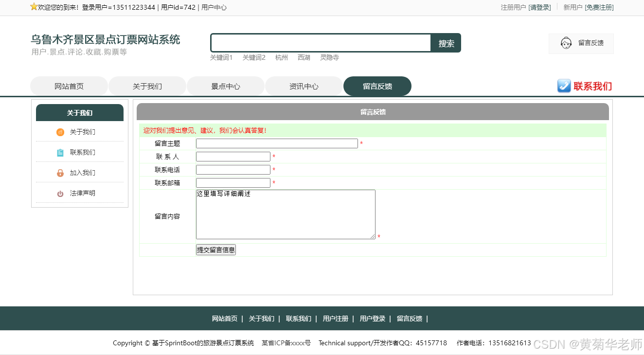The height and width of the screenshot is (355, 644).
Task: Click the 西湖 keyword link
Action: pos(304,57)
